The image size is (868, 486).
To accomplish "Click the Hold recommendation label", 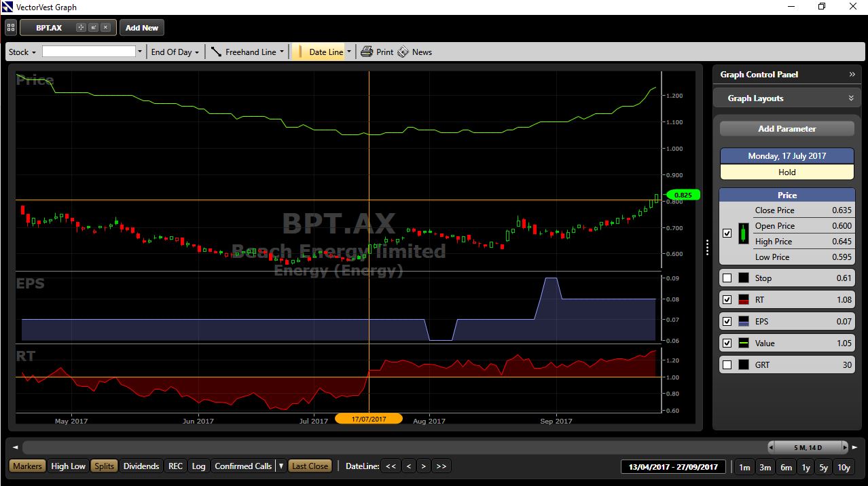I will [787, 172].
